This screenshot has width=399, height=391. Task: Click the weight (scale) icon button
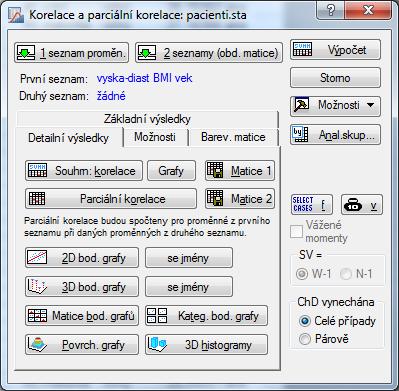click(x=362, y=204)
